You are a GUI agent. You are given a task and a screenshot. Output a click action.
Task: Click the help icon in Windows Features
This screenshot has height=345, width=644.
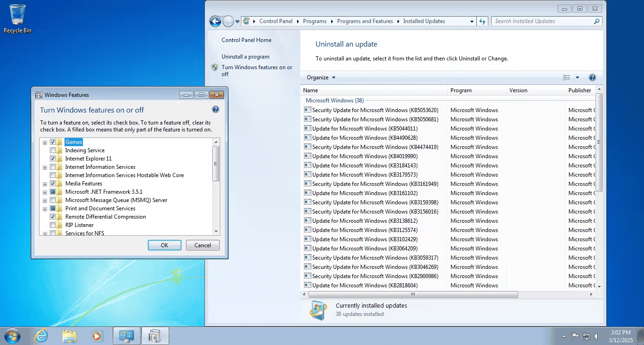[x=215, y=110]
